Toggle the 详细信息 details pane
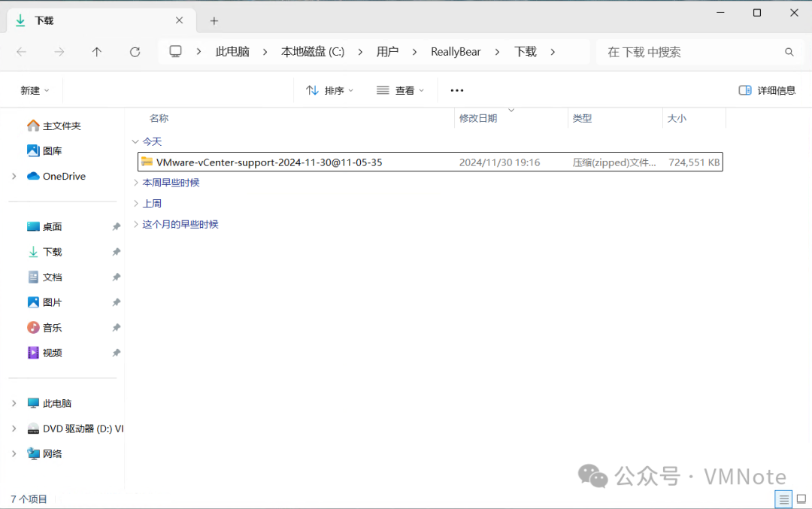This screenshot has width=812, height=509. (x=767, y=91)
